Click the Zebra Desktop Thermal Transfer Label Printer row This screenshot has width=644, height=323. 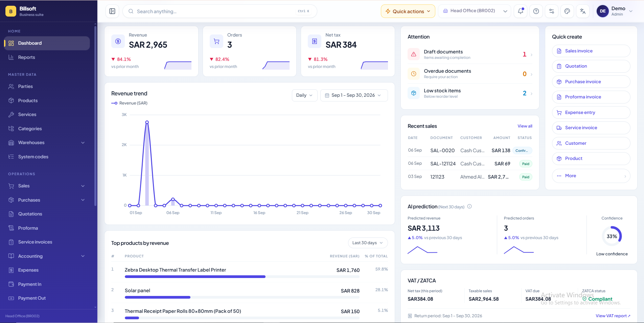(250, 272)
